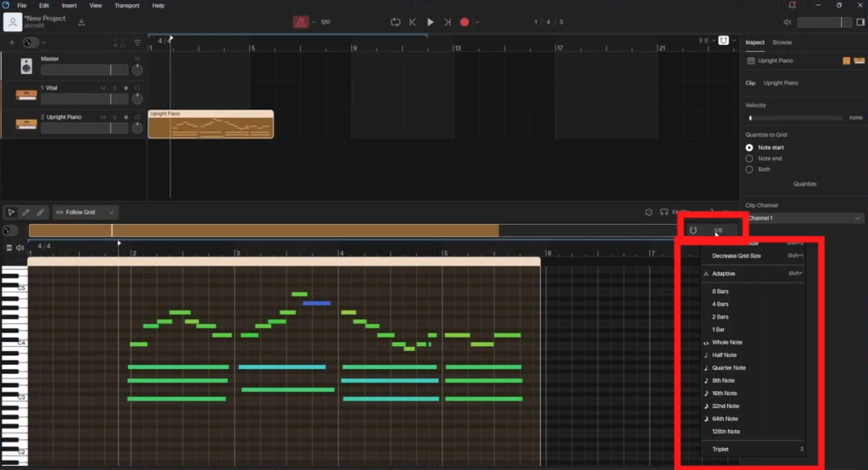Screen dimensions: 868x470
Task: Choose Quarter Note from grid size menu
Action: [x=728, y=368]
